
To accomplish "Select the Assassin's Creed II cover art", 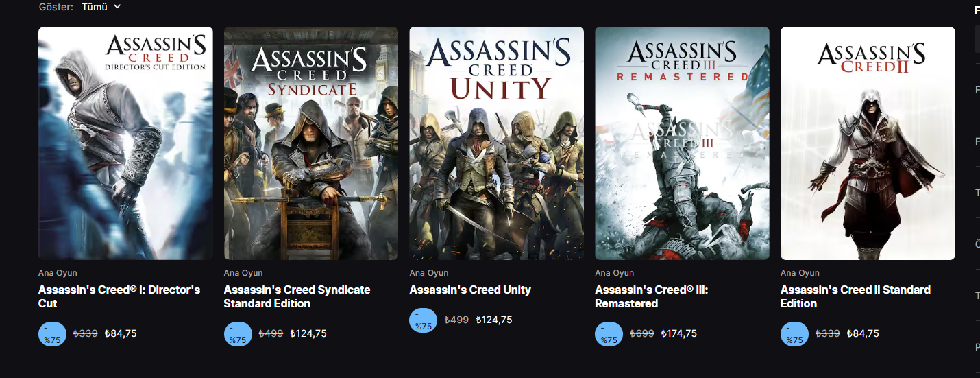I will [867, 143].
